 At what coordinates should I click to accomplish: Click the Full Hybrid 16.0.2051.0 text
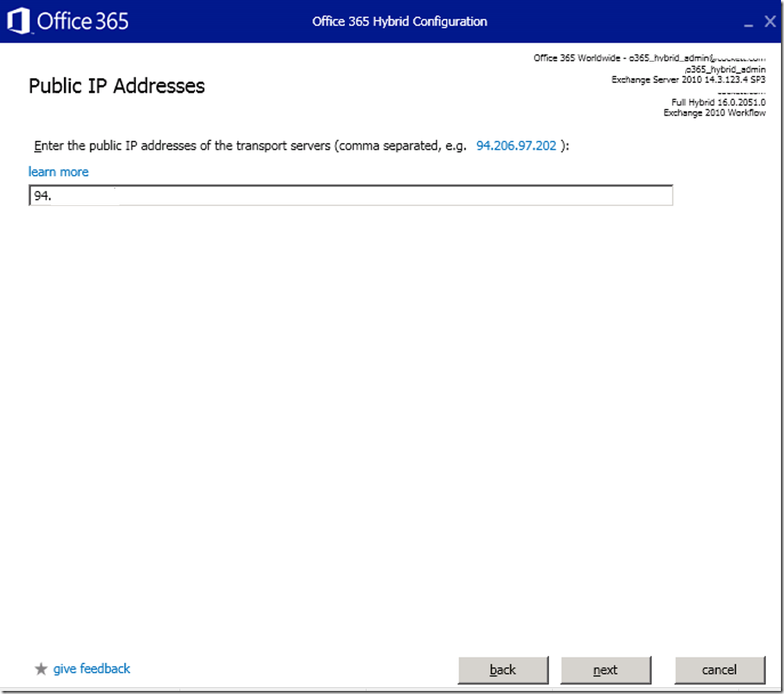click(718, 103)
